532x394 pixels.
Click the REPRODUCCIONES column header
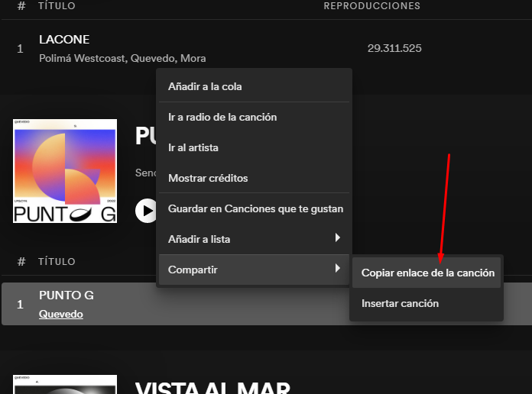371,6
